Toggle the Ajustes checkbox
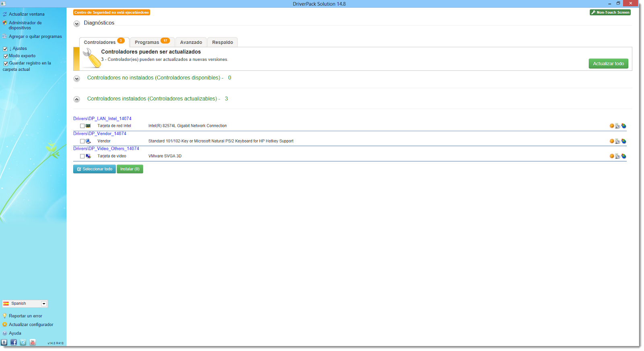The height and width of the screenshot is (351, 644). click(x=5, y=49)
